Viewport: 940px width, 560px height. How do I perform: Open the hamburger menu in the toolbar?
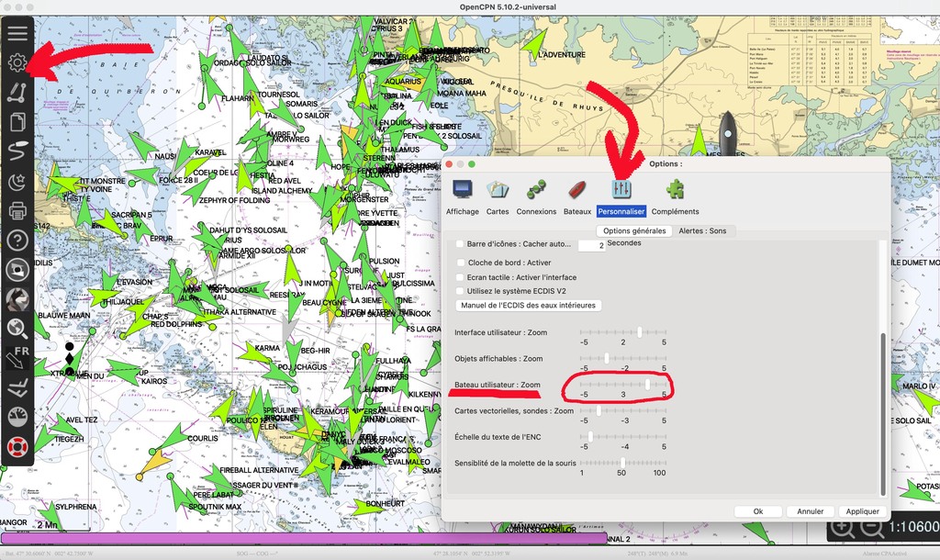point(17,32)
